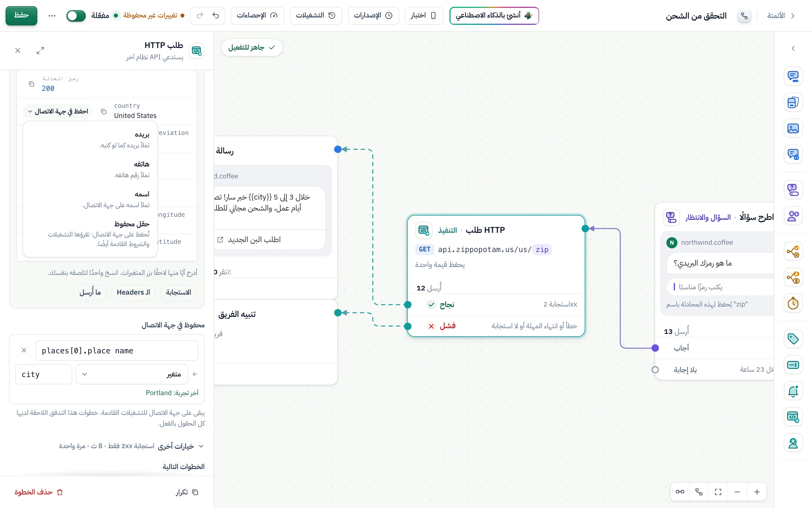
Task: Click تكرار duplicate step button
Action: (187, 492)
